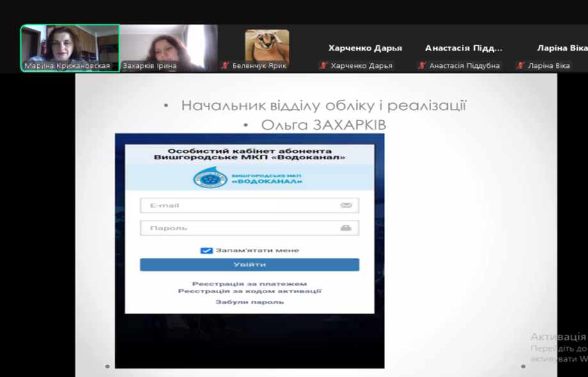Viewport: 588px width, 377px height.
Task: Click the envelope icon in E-mail field
Action: tap(346, 205)
